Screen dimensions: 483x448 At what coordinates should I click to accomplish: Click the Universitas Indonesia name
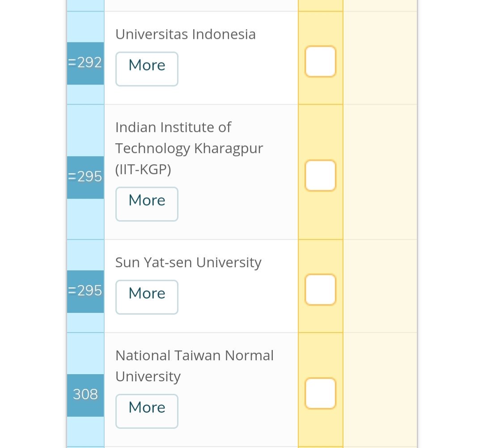coord(186,34)
